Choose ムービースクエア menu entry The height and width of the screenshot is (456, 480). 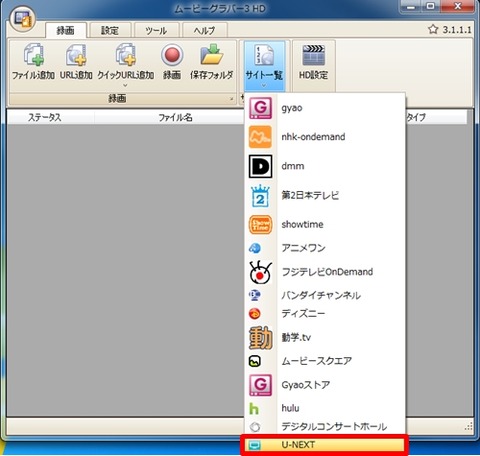pyautogui.click(x=325, y=361)
